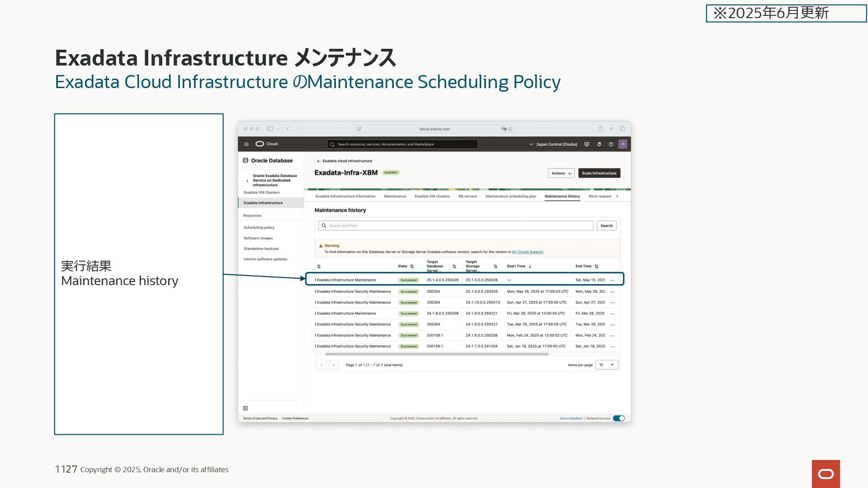This screenshot has width=868, height=488.
Task: Switch to the Maintenance scheduling plan tab
Action: coord(511,196)
